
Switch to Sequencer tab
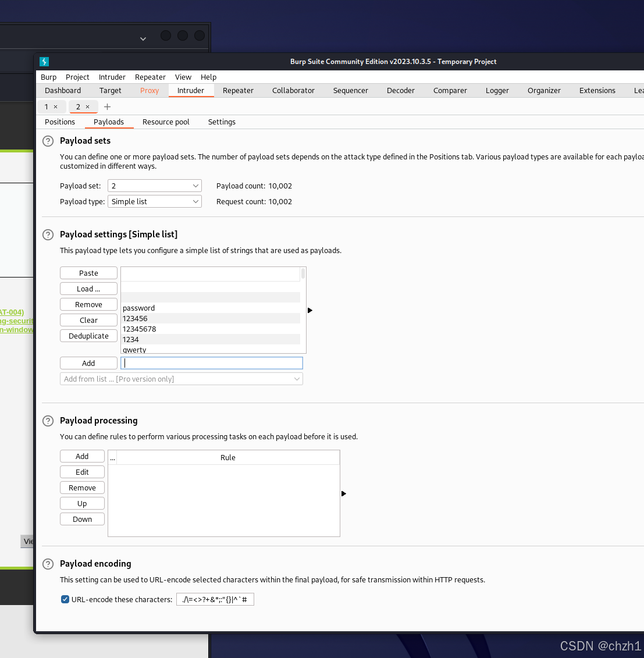click(x=351, y=91)
